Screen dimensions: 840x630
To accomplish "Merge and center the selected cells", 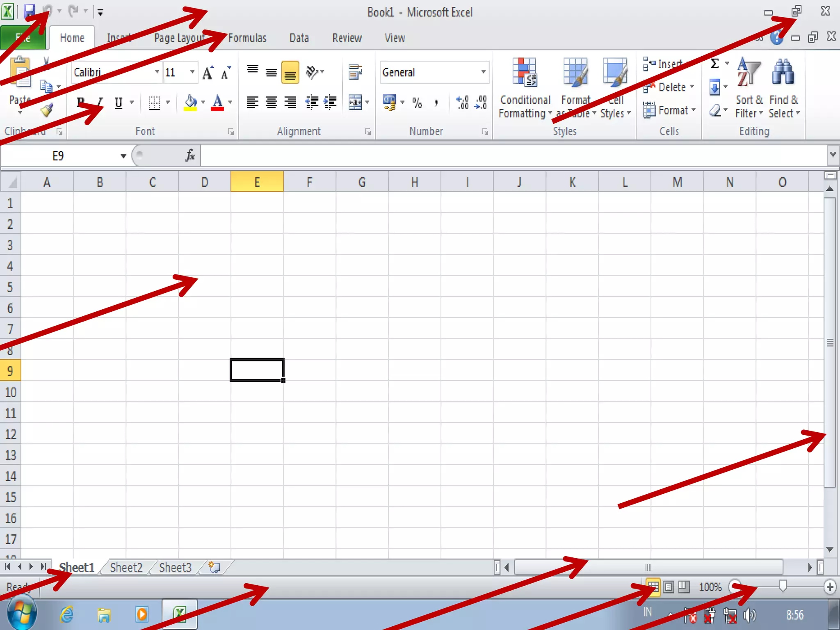I will (x=355, y=102).
